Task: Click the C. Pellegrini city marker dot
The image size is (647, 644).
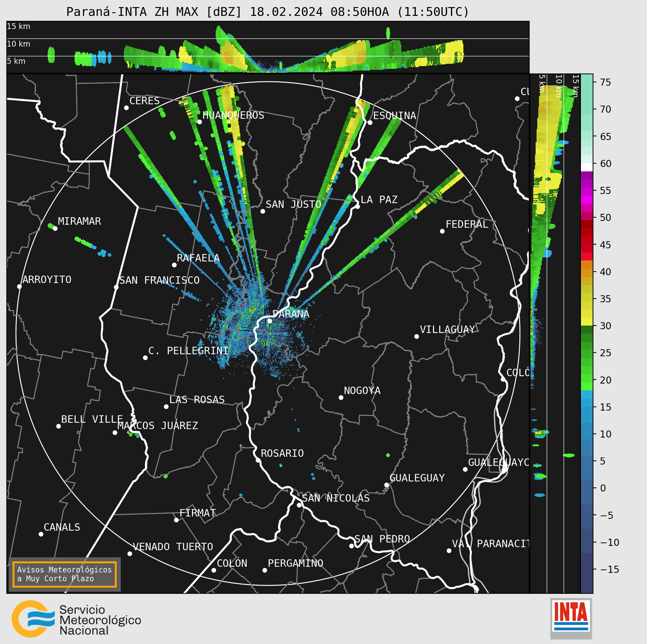Action: (145, 358)
